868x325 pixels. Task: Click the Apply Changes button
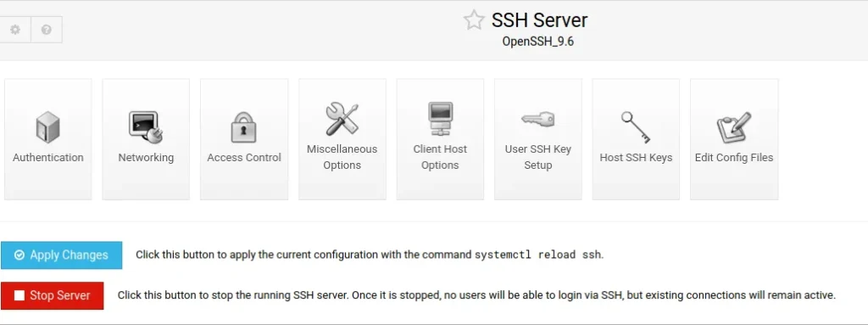point(61,255)
